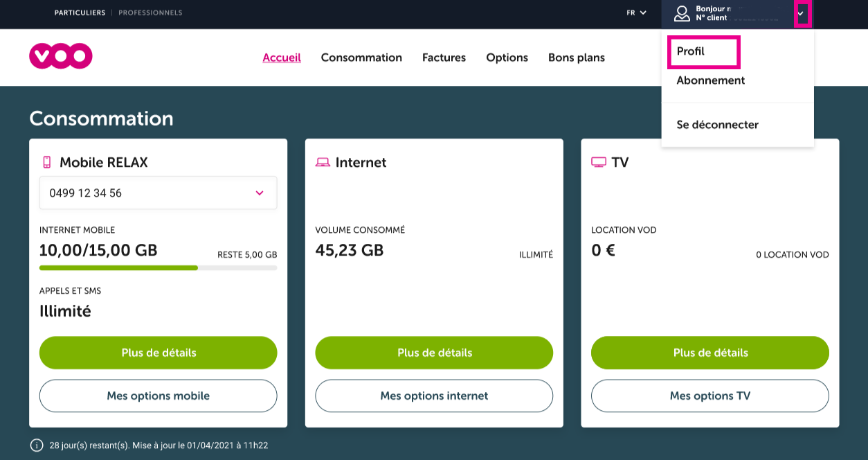
Task: Expand the FR language dropdown
Action: (x=635, y=12)
